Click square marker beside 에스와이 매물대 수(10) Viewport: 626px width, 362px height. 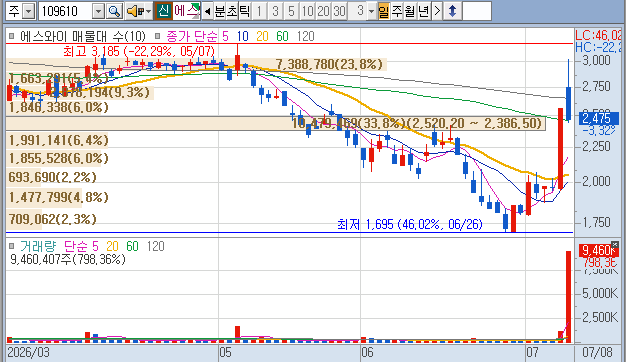click(12, 36)
